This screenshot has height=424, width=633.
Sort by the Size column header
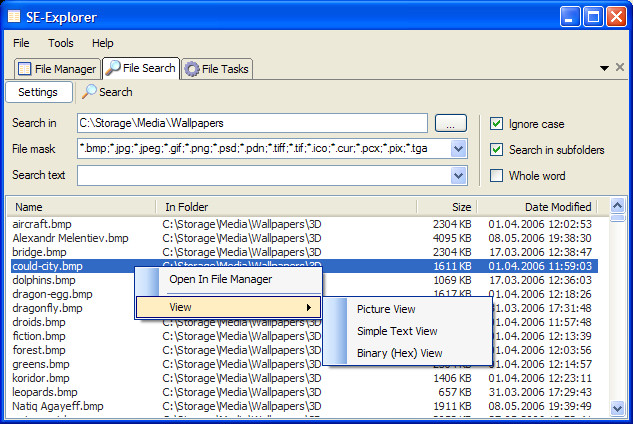coord(447,207)
